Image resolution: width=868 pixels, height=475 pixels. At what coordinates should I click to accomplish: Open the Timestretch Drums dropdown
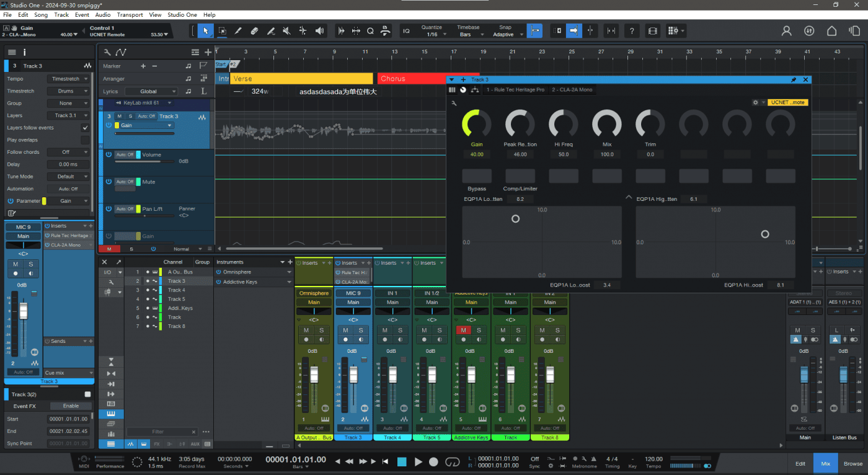point(68,91)
